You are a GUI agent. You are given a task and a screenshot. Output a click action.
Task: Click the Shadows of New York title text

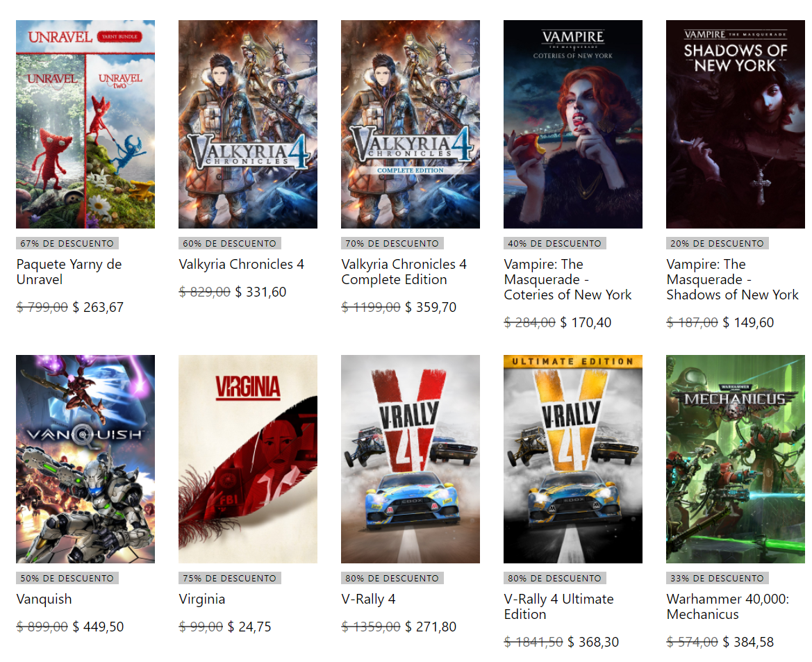[732, 279]
